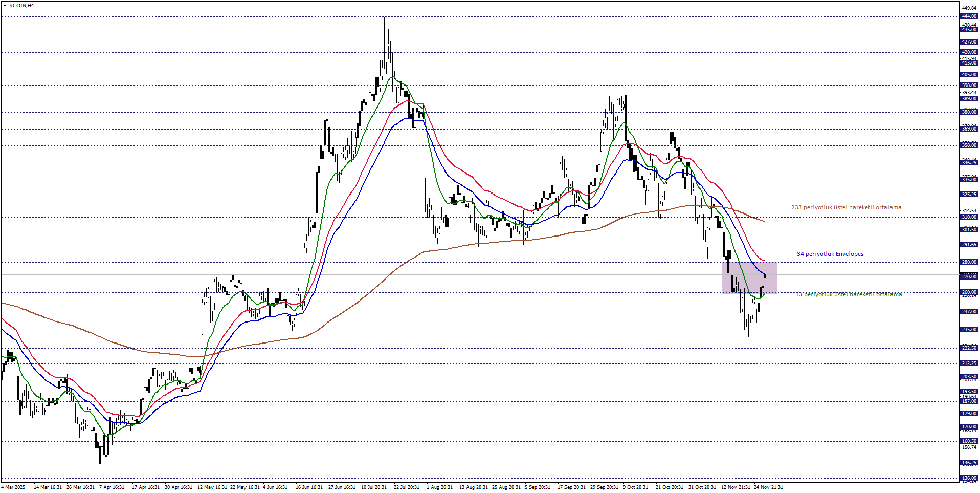Click the 4 Mar 2025 date label
This screenshot has width=980, height=493.
coord(14,487)
